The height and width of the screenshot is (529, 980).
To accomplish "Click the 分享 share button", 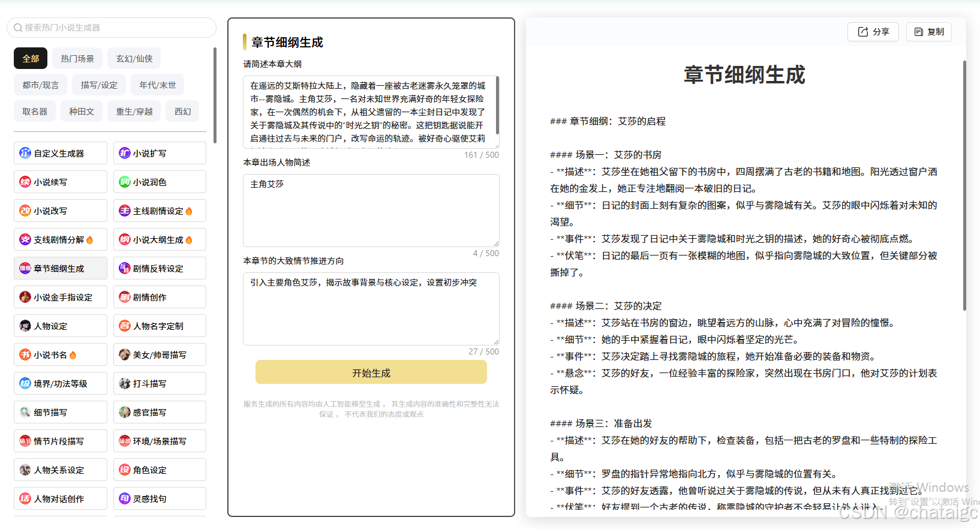I will [873, 32].
